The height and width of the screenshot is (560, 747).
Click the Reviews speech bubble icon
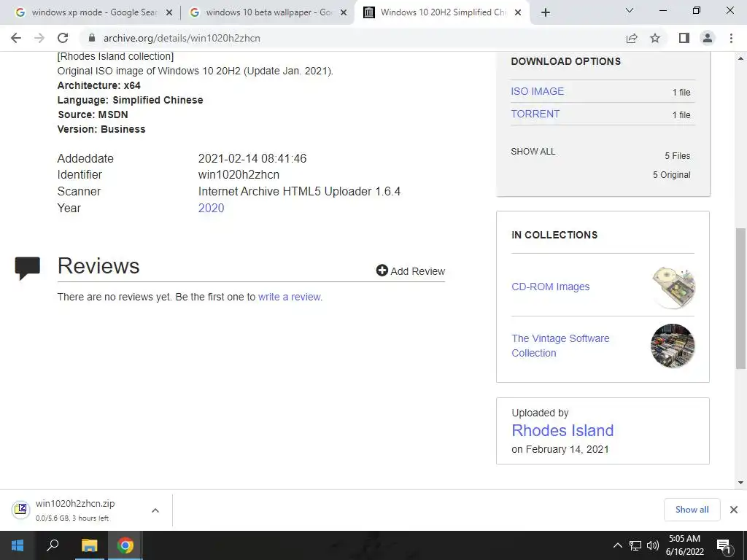click(27, 268)
